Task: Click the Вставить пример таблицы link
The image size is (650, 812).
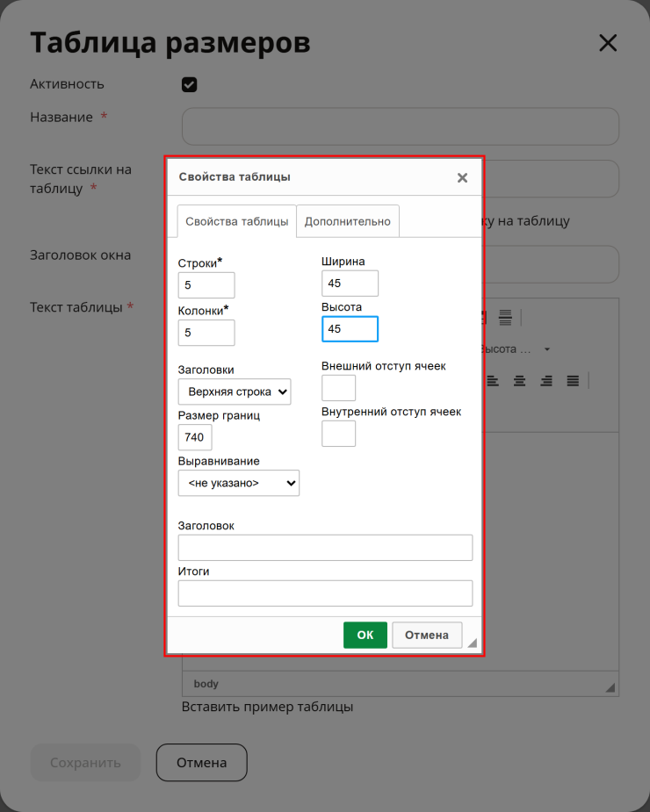Action: pyautogui.click(x=267, y=707)
